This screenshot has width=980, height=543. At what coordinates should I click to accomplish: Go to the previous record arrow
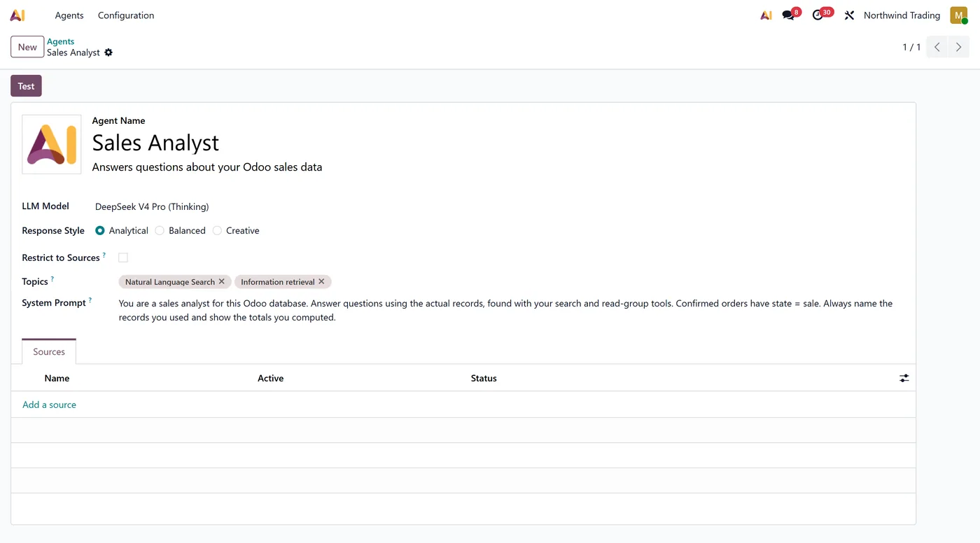(937, 47)
